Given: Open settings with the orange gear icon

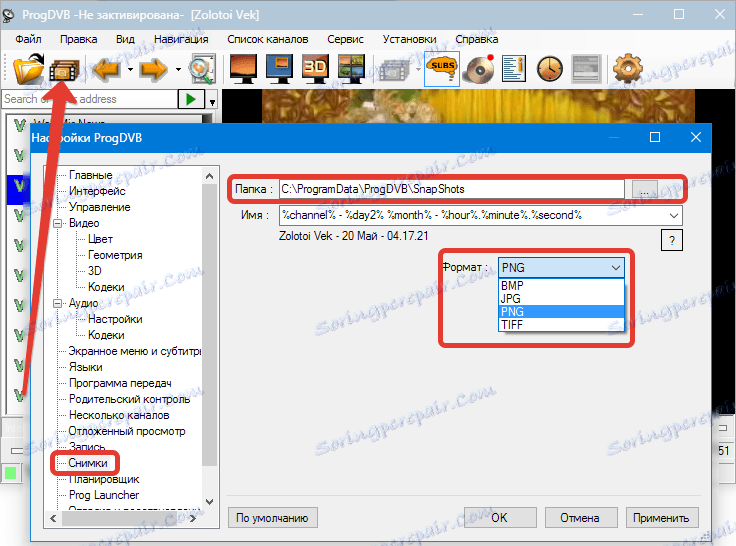Looking at the screenshot, I should coord(628,69).
